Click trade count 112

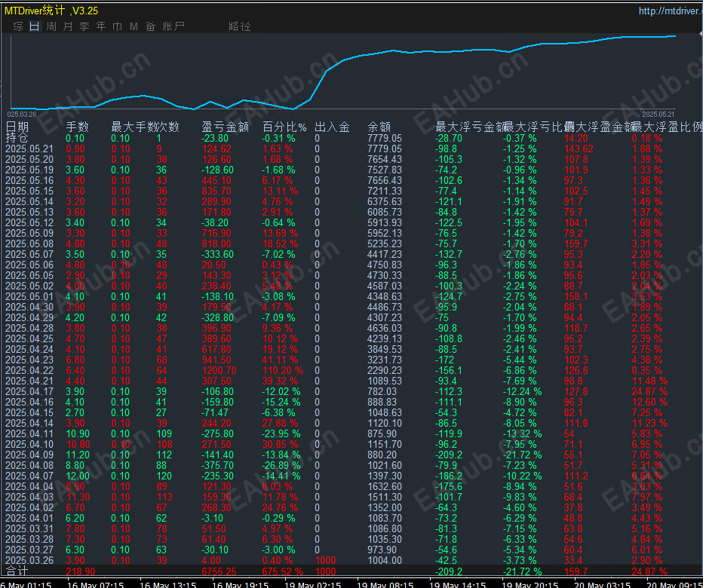tap(164, 455)
